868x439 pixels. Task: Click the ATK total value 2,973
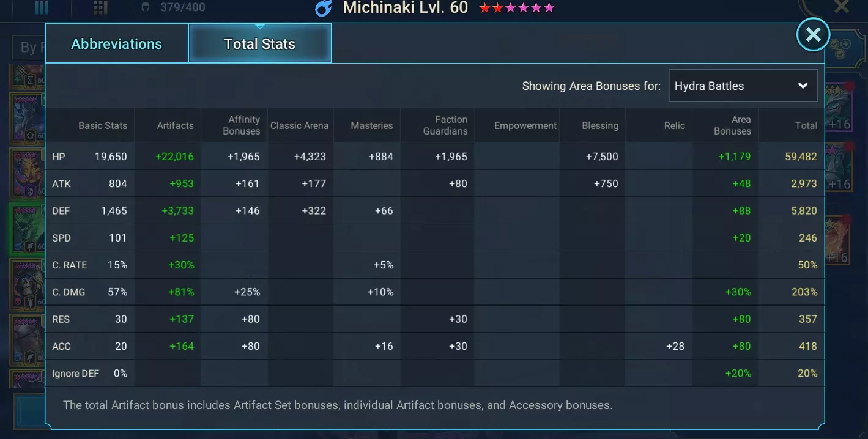804,183
